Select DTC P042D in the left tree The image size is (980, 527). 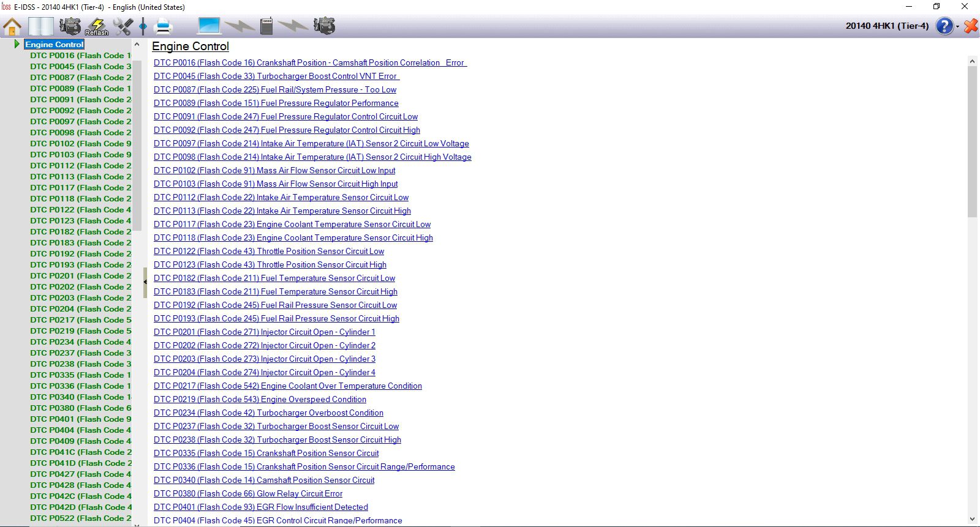[81, 507]
